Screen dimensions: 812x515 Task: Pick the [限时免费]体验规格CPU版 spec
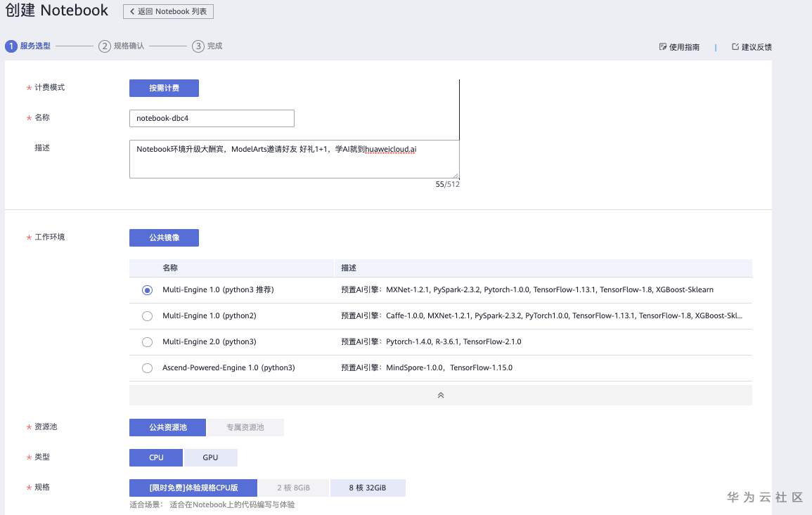pyautogui.click(x=193, y=488)
